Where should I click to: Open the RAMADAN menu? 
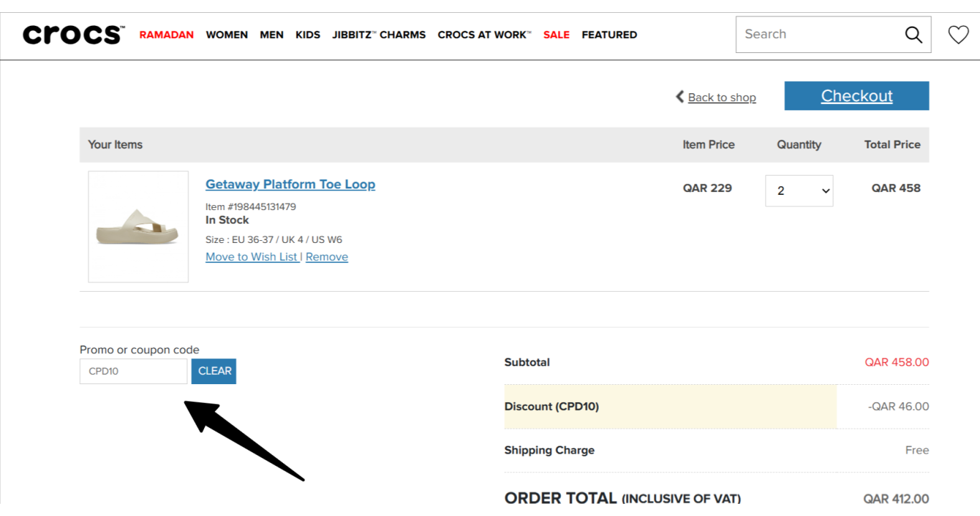166,34
